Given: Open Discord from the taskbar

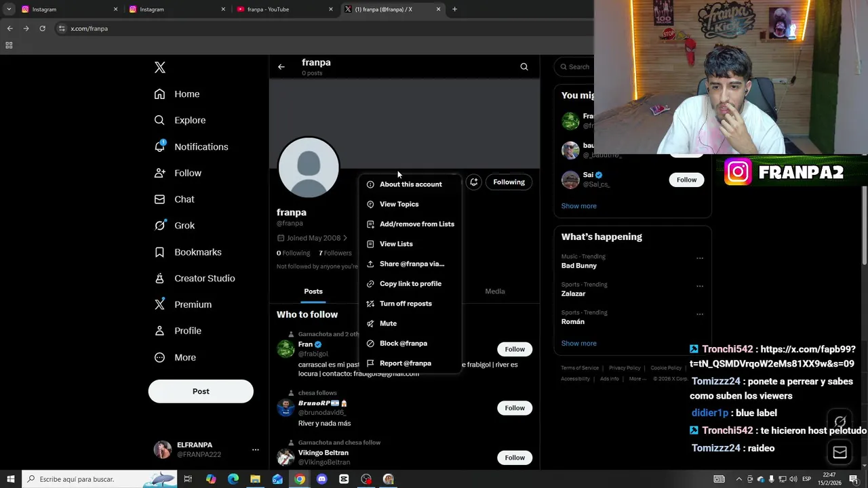Looking at the screenshot, I should point(322,479).
